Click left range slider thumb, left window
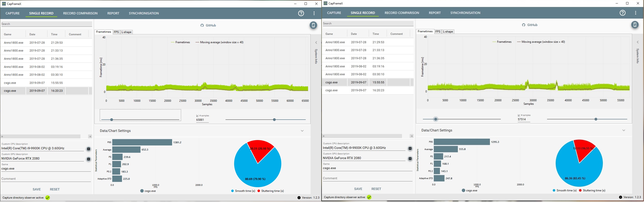This screenshot has width=644, height=203. tap(112, 120)
